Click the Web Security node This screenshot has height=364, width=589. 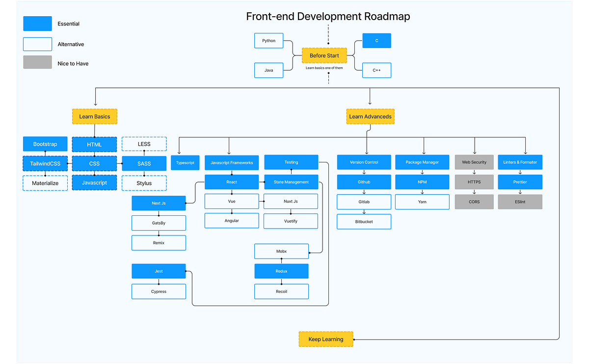[x=474, y=162]
